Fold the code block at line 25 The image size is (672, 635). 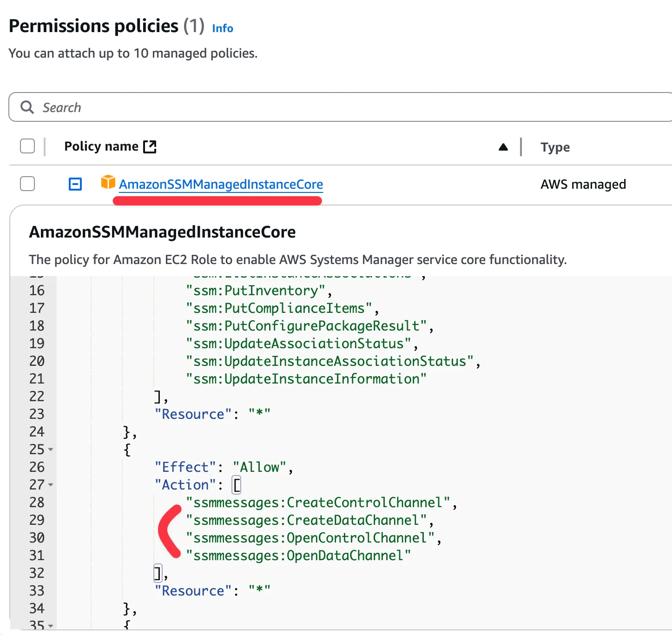click(51, 450)
